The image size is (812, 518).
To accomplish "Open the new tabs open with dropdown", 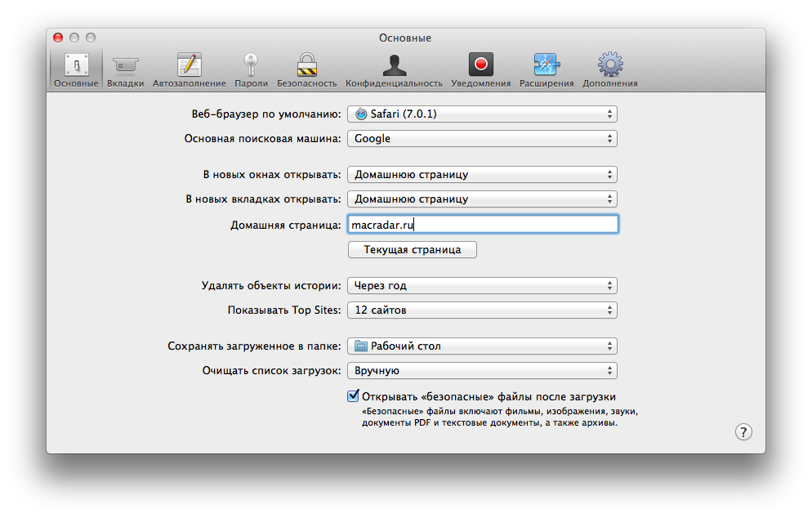I will point(482,199).
